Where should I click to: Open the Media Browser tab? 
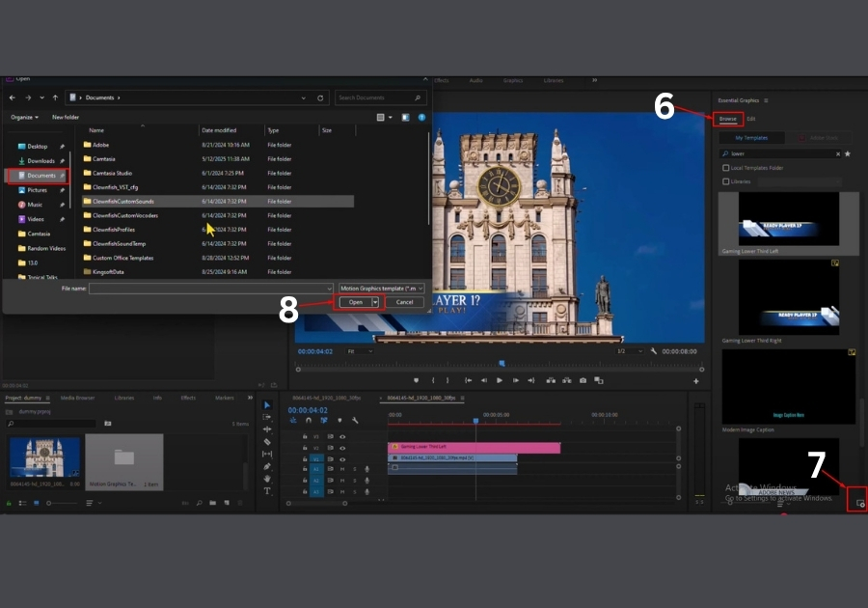pos(77,398)
